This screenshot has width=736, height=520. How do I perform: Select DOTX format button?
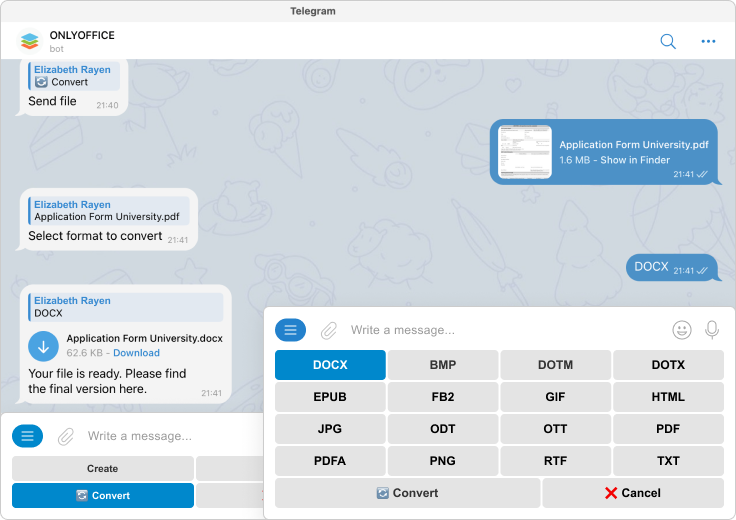tap(668, 365)
